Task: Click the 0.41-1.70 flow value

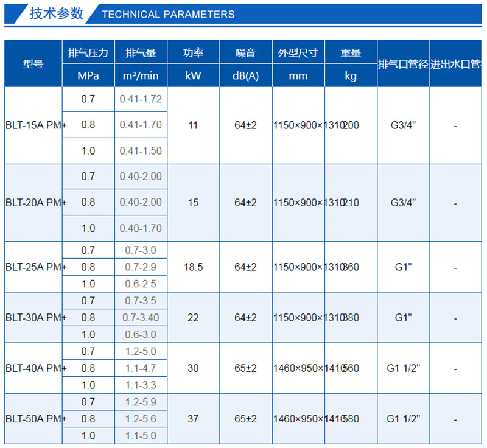Action: point(141,125)
